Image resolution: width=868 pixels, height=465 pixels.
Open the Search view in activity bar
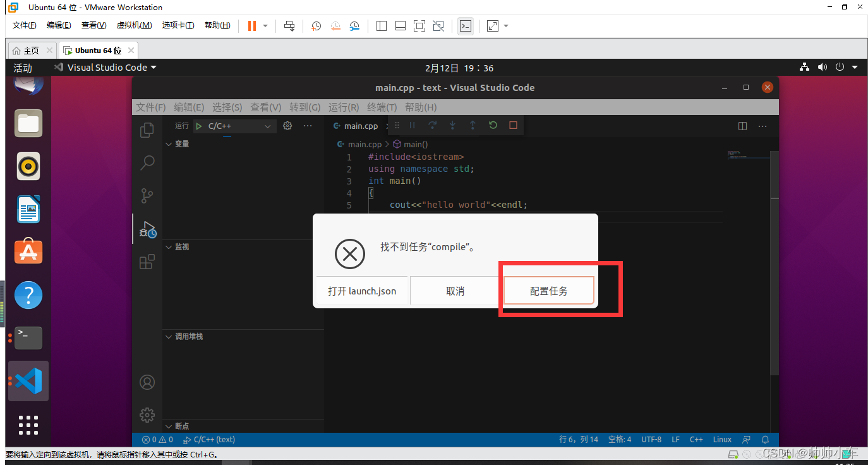point(147,162)
